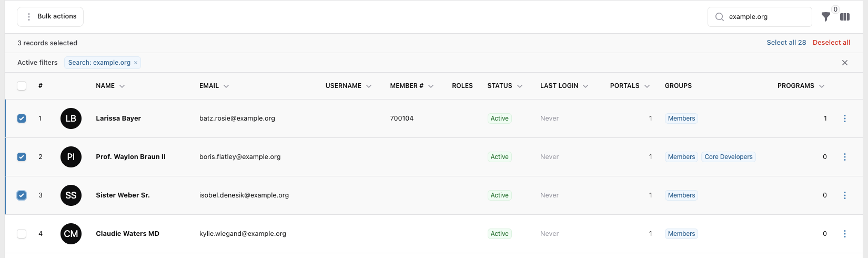Click Members tag in Waylon Braun's row

click(x=681, y=157)
